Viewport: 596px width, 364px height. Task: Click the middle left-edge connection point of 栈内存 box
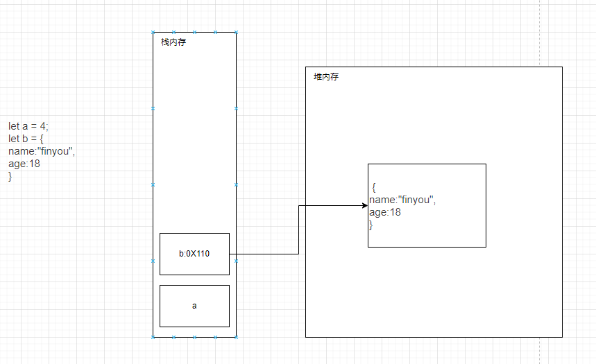coord(153,184)
